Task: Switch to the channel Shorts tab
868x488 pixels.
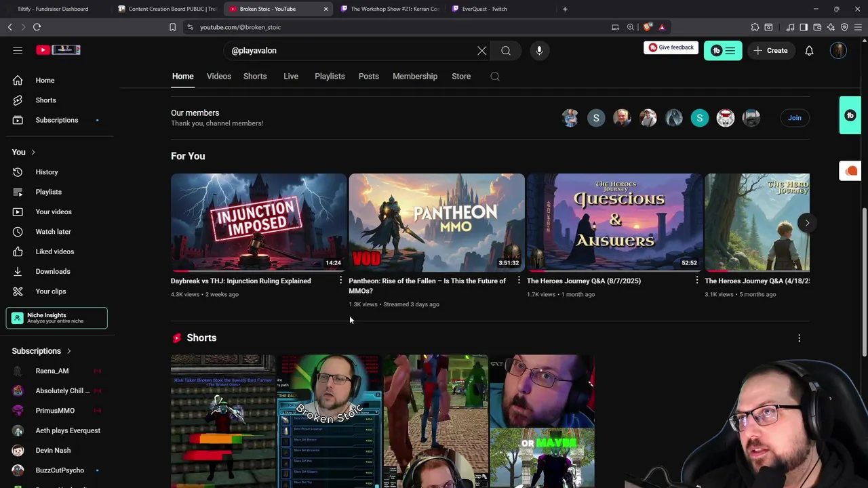Action: (x=255, y=77)
